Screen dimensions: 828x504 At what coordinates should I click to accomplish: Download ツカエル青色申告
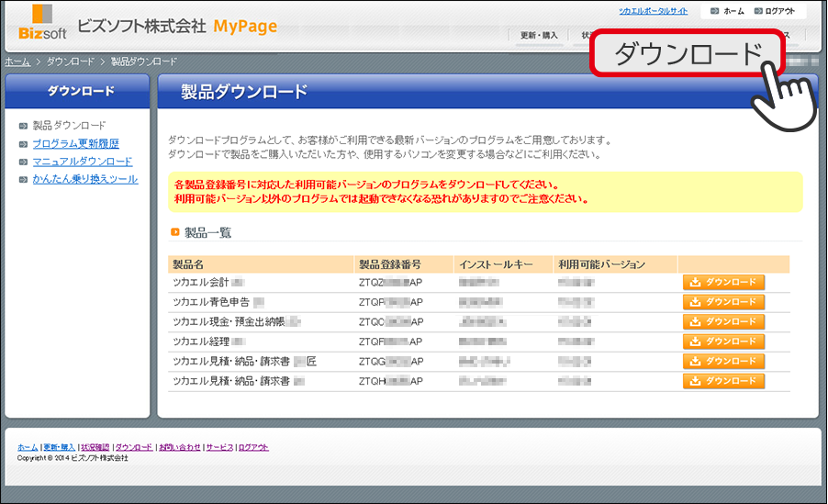click(723, 302)
